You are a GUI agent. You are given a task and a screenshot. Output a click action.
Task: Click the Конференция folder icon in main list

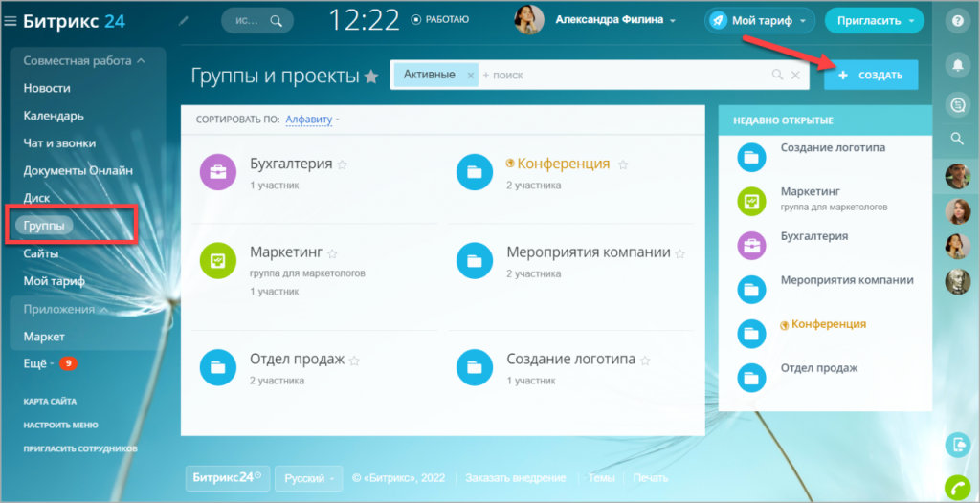(x=475, y=171)
